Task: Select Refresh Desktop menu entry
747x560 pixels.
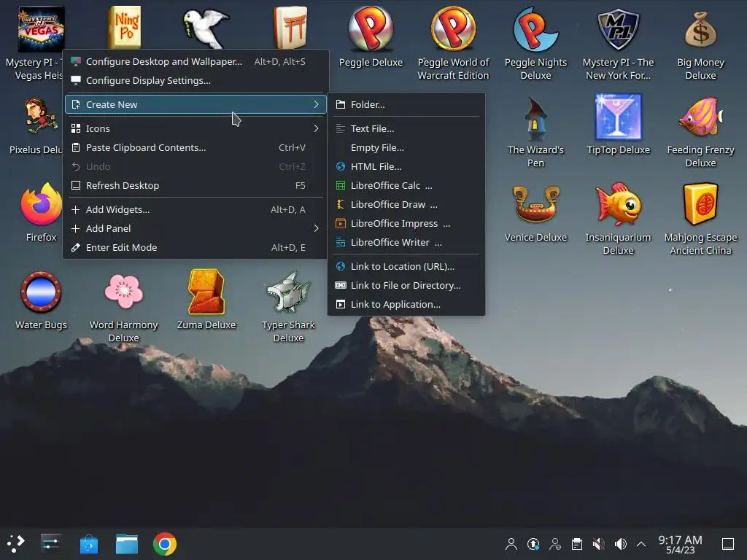Action: click(196, 186)
